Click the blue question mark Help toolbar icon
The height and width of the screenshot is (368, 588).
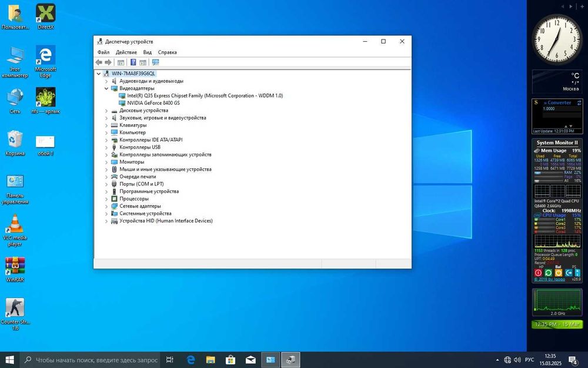[x=133, y=62]
